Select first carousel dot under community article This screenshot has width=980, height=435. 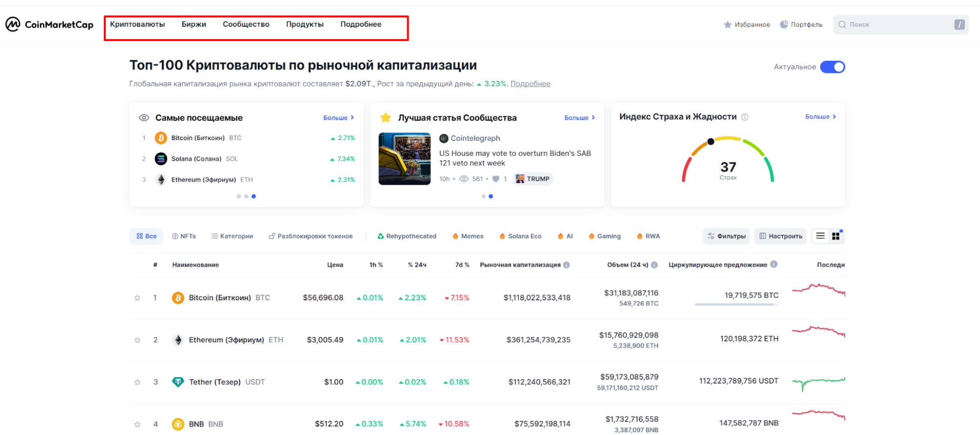tap(483, 196)
